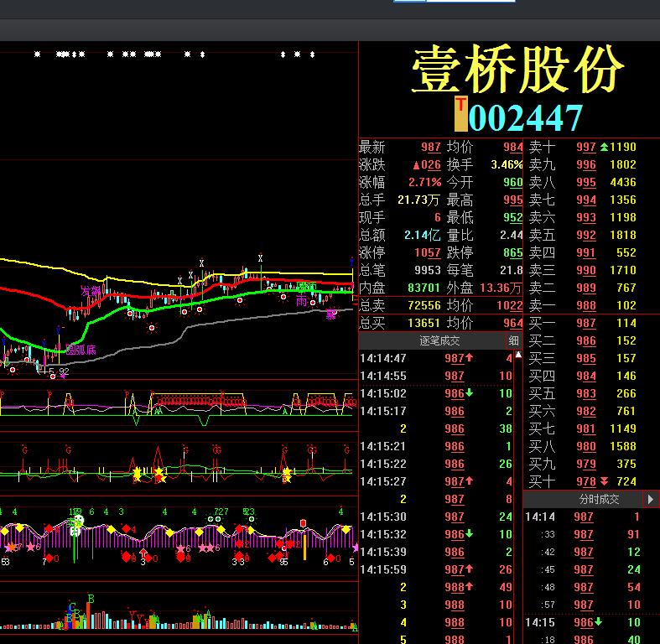Viewport: 660px width, 644px height.
Task: Click the 卖一 price 988
Action: [586, 305]
